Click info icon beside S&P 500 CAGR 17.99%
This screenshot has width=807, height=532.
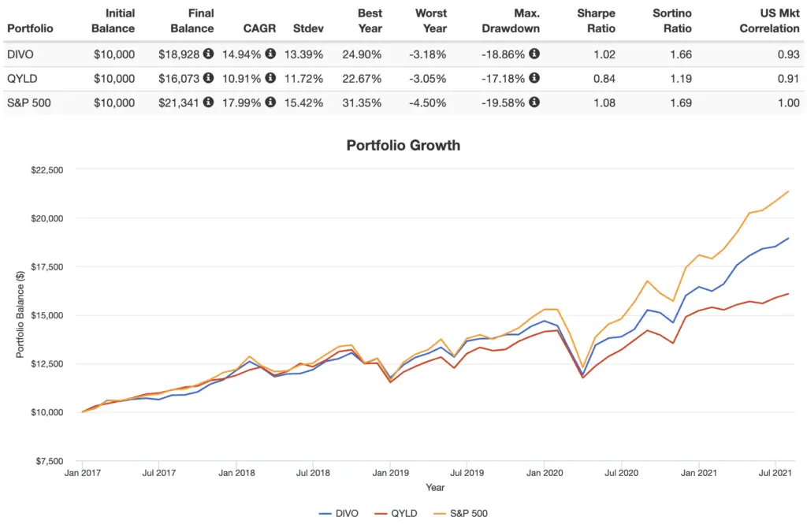[x=270, y=102]
